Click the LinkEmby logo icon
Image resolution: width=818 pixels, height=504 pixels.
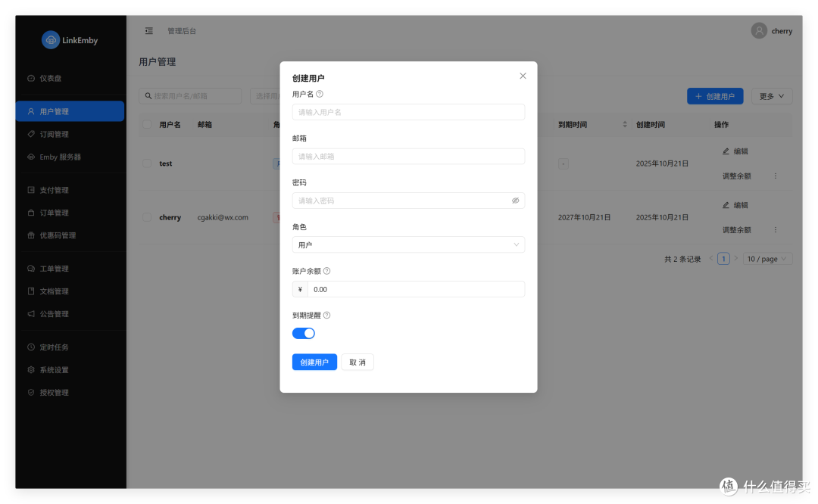(x=51, y=40)
